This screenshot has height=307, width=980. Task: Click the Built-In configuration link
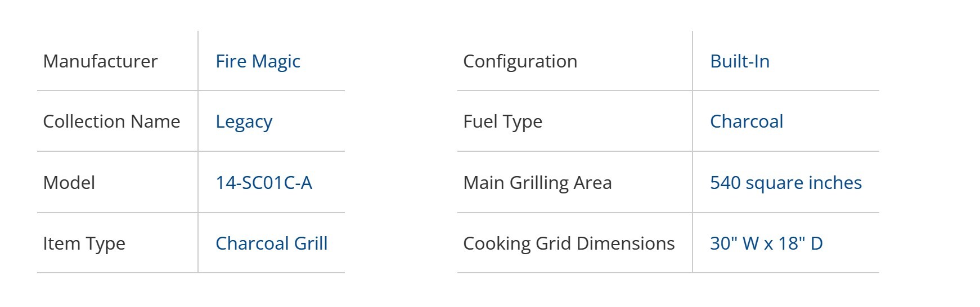[x=739, y=61]
